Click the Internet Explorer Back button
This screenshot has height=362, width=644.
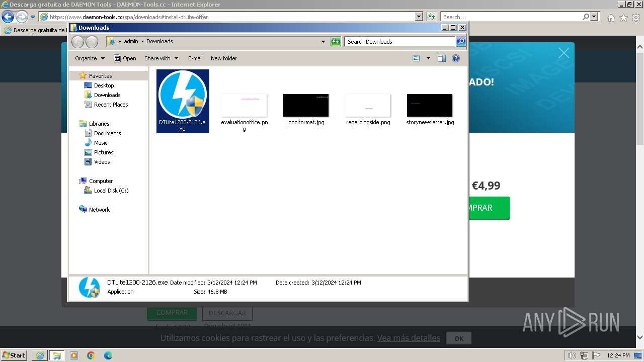tap(8, 17)
